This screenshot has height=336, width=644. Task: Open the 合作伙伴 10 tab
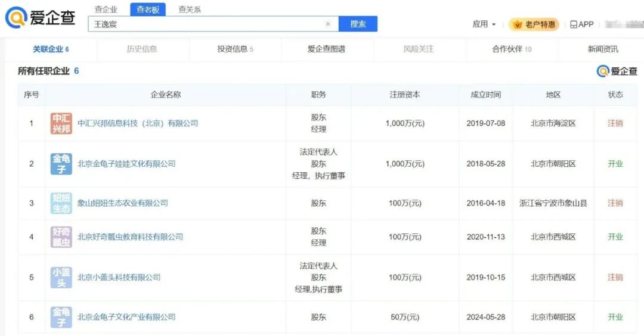(512, 49)
